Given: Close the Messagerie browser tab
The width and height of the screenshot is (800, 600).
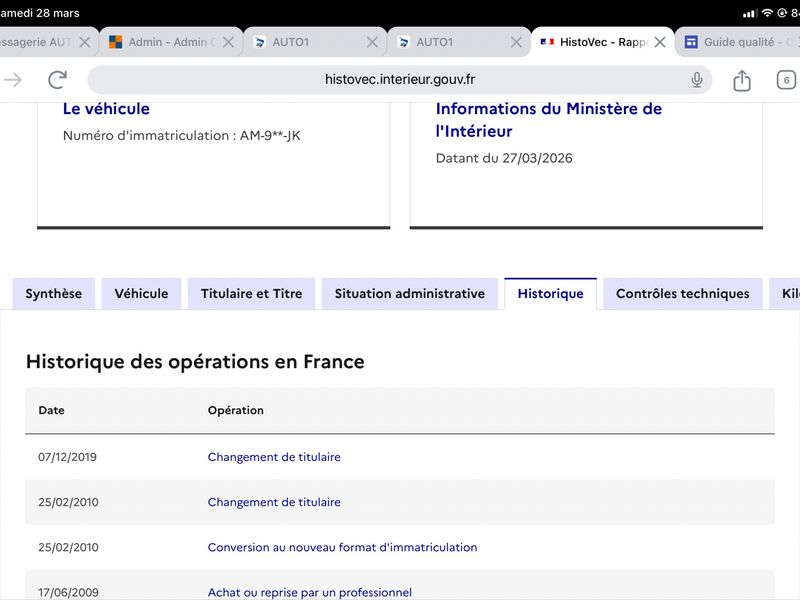Looking at the screenshot, I should click(x=85, y=42).
